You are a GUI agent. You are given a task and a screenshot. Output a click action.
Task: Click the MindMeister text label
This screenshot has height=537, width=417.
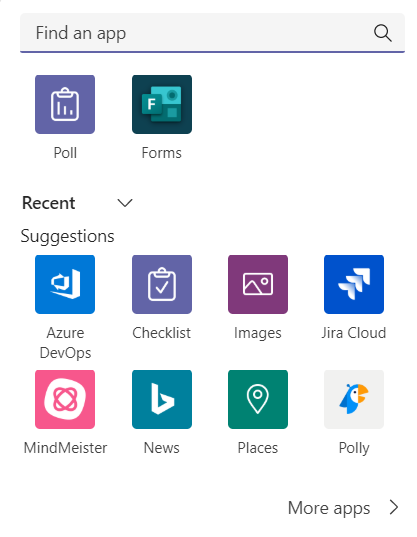65,448
